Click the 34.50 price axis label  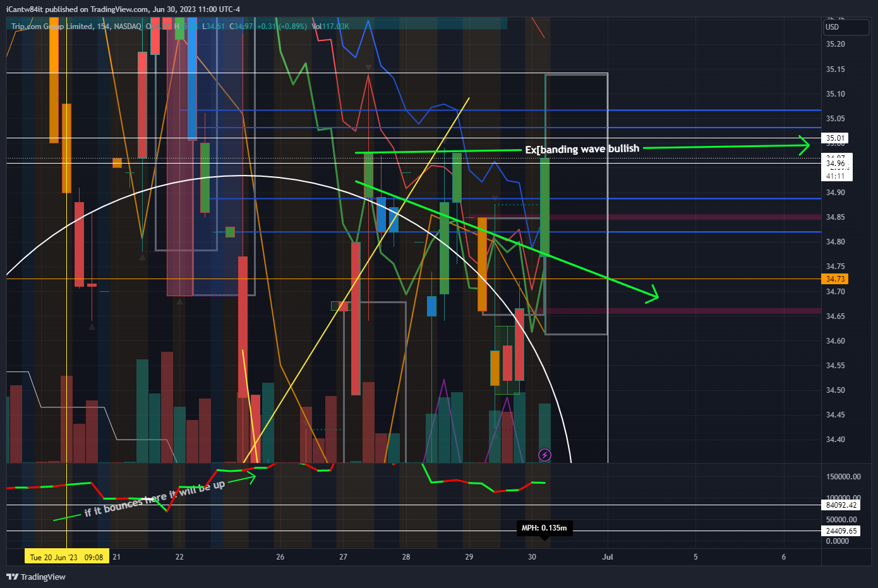tap(835, 390)
